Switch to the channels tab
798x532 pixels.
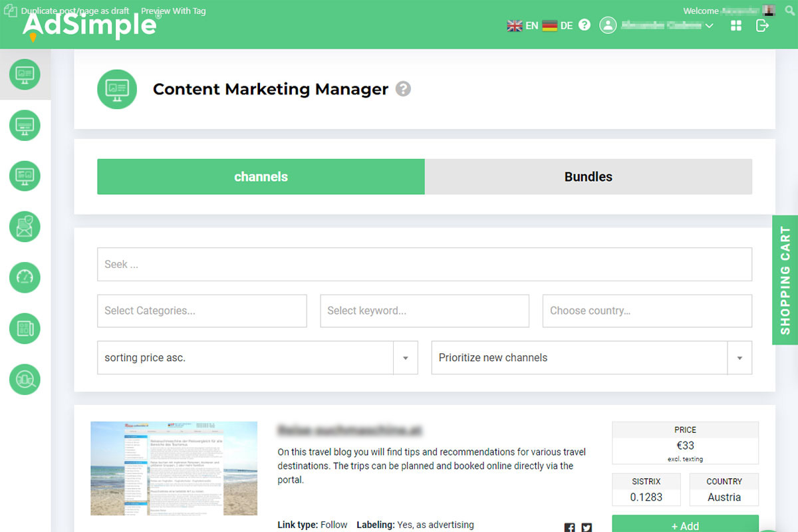261,177
